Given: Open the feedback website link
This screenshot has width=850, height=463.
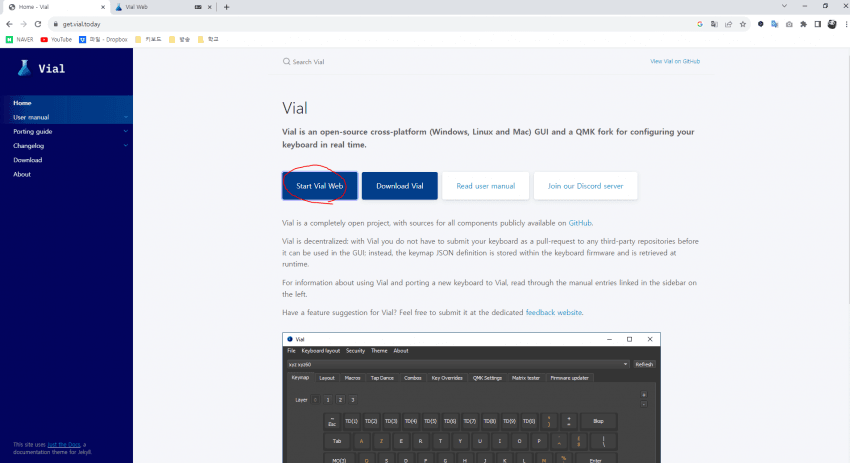Looking at the screenshot, I should (553, 312).
